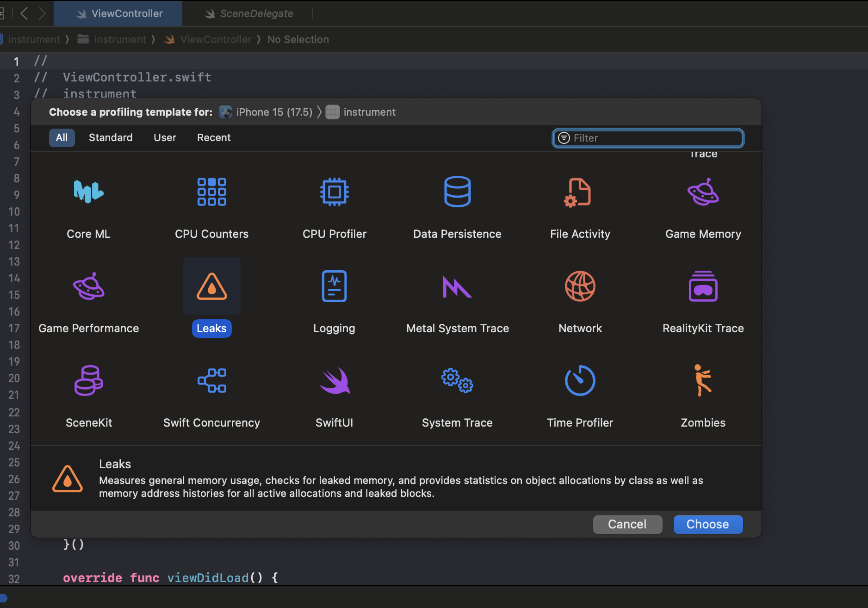868x608 pixels.
Task: Confirm with the Choose button
Action: (x=708, y=524)
